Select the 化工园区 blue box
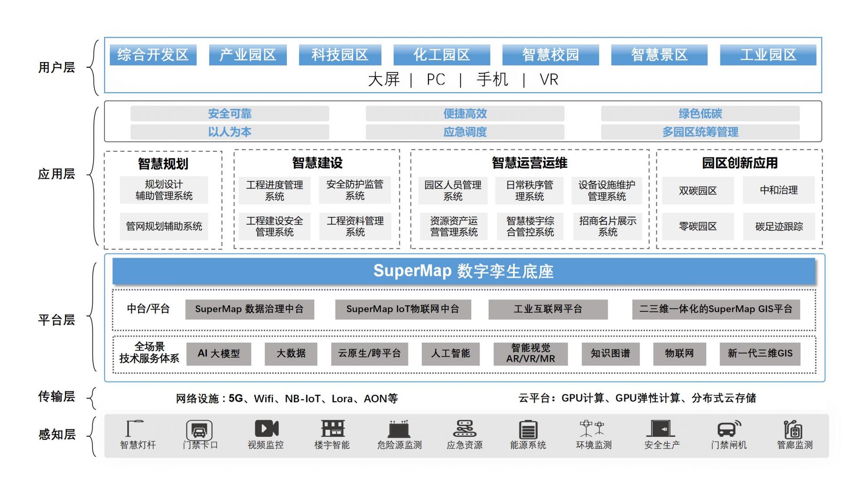This screenshot has height=488, width=868. [x=442, y=55]
